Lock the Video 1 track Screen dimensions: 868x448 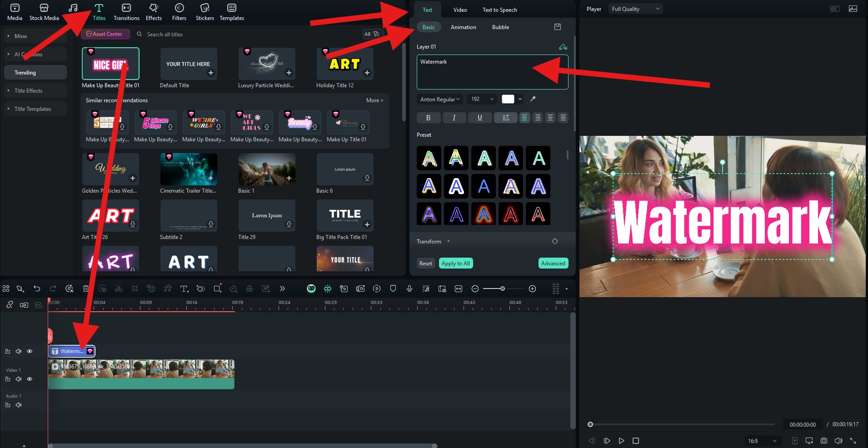[8, 379]
